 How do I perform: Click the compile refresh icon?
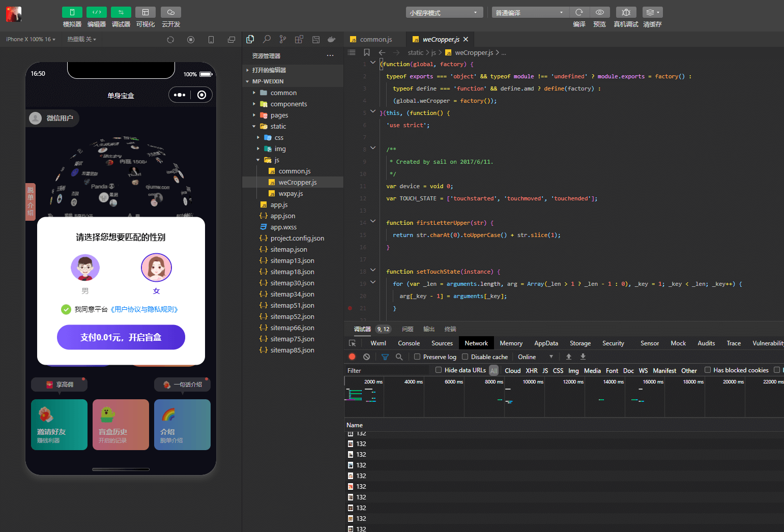579,12
